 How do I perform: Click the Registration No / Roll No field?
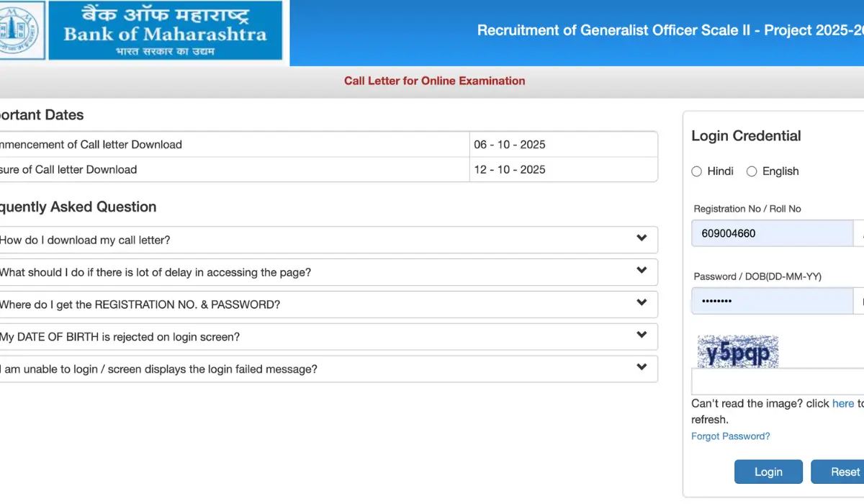[x=770, y=233]
